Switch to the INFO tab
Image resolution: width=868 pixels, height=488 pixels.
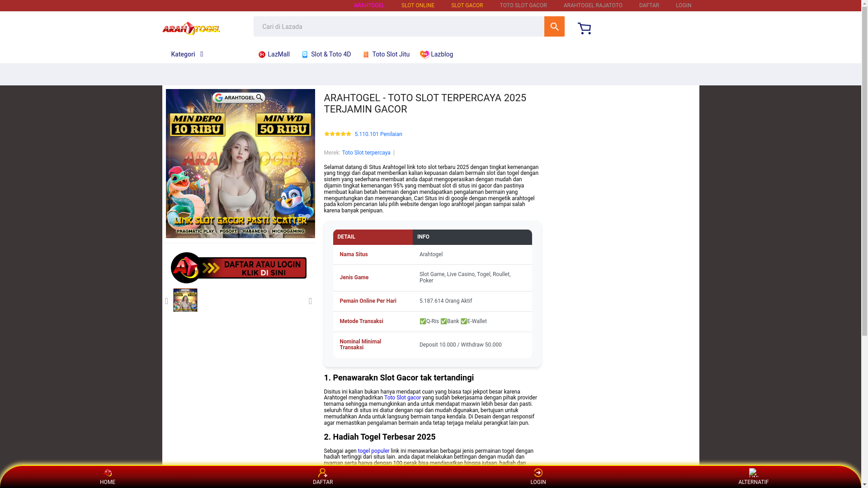coord(472,237)
